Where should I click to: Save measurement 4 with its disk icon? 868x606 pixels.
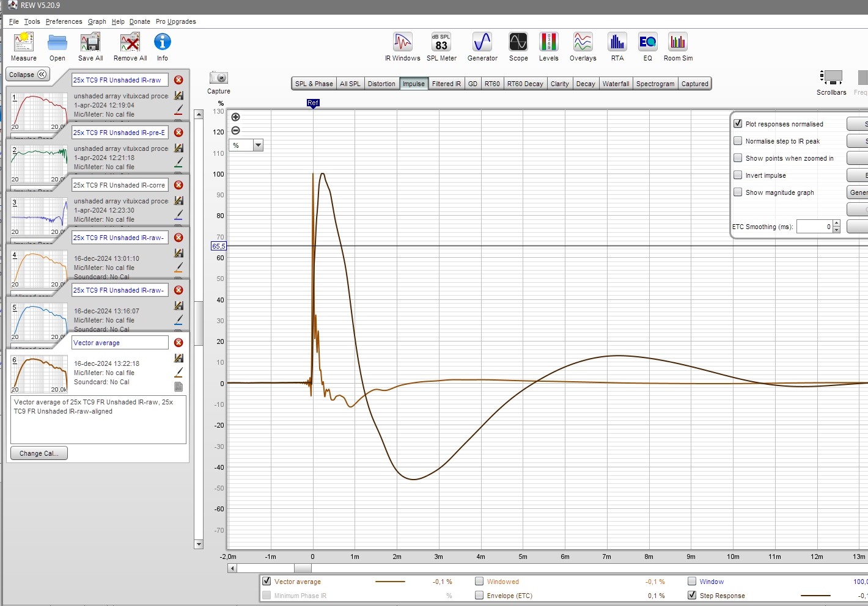[x=179, y=254]
